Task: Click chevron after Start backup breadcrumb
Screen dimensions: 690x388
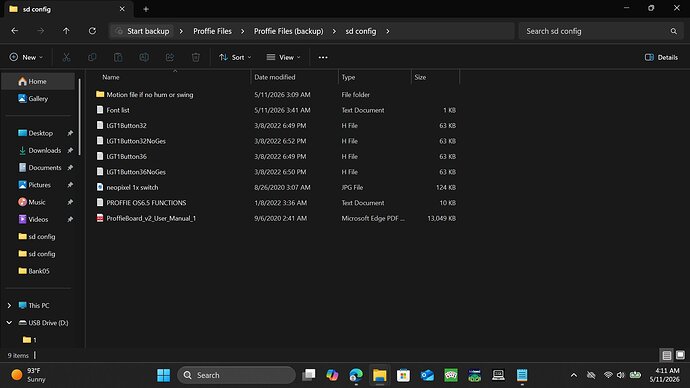Action: coord(181,31)
